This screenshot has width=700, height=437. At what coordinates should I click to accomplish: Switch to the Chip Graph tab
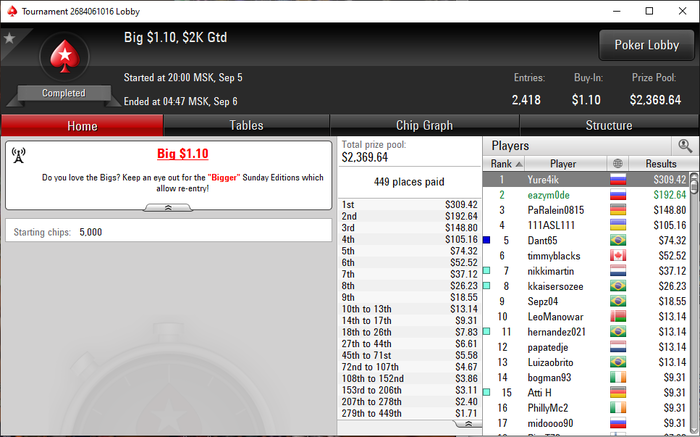tap(424, 125)
